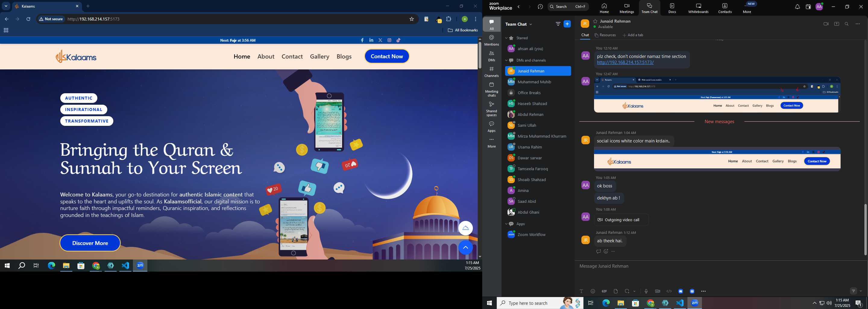Click the Zoom history clock icon
Screen dimensions: 868x309
coord(540,7)
